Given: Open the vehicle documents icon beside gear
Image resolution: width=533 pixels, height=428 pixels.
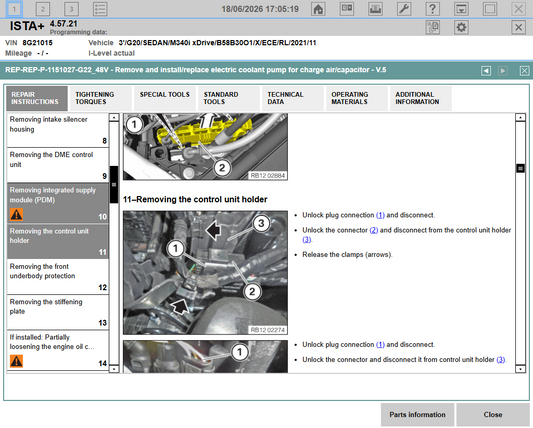Looking at the screenshot, I should (433, 27).
